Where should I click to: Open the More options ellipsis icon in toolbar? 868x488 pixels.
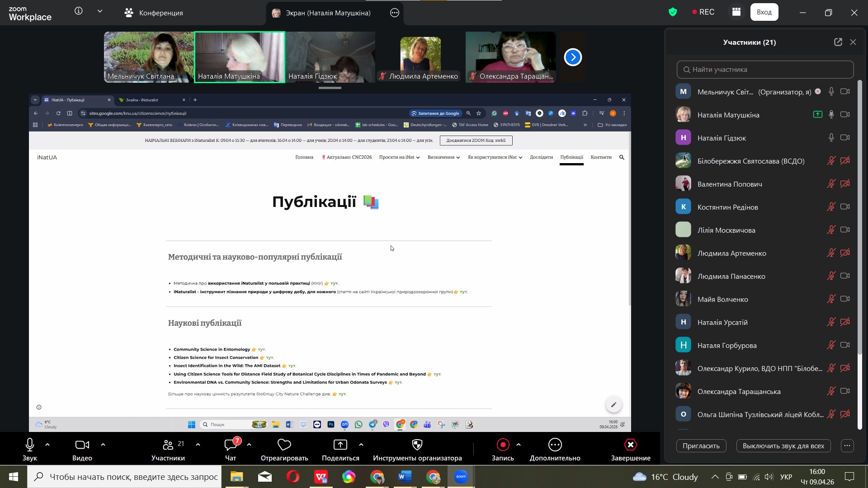tap(555, 445)
